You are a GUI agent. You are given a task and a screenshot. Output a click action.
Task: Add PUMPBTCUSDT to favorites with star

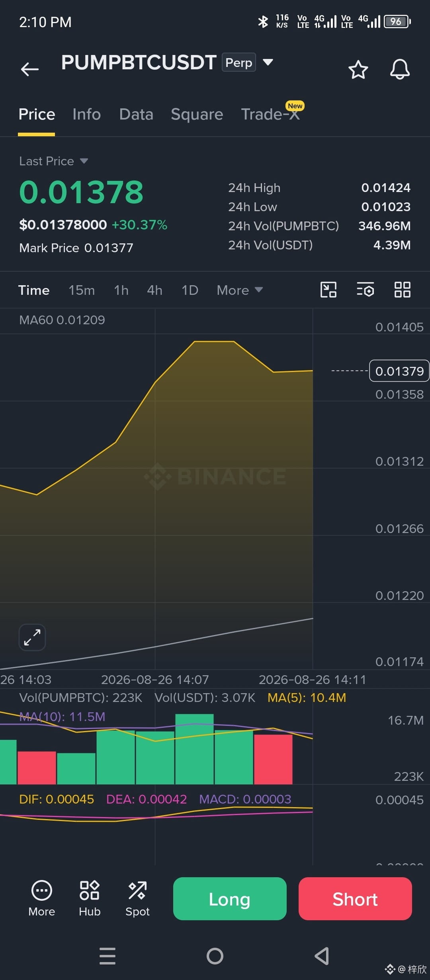(358, 70)
